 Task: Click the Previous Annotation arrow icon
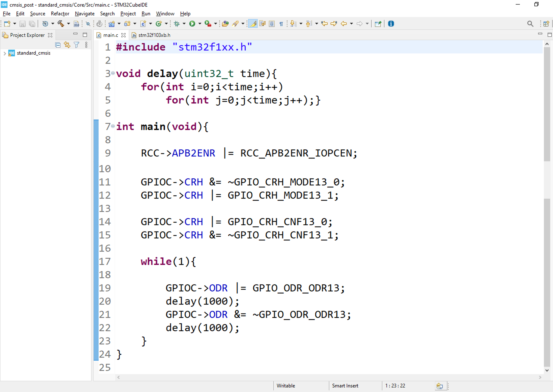pos(309,24)
